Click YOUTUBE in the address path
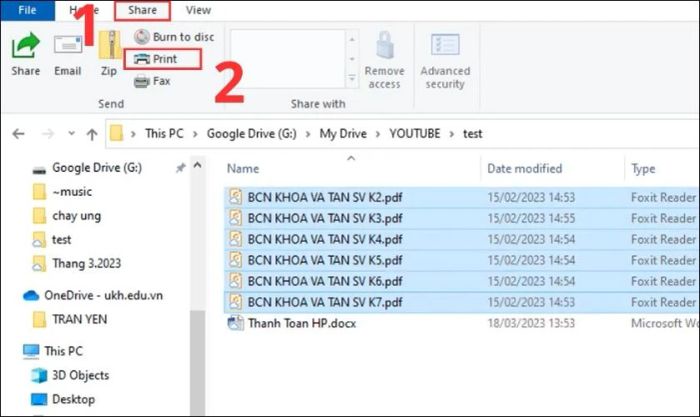 [415, 133]
